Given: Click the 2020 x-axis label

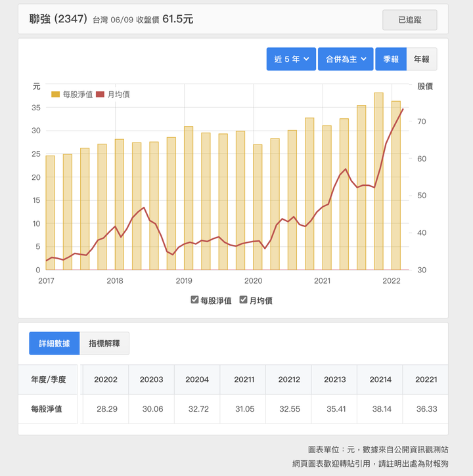Looking at the screenshot, I should 253,281.
